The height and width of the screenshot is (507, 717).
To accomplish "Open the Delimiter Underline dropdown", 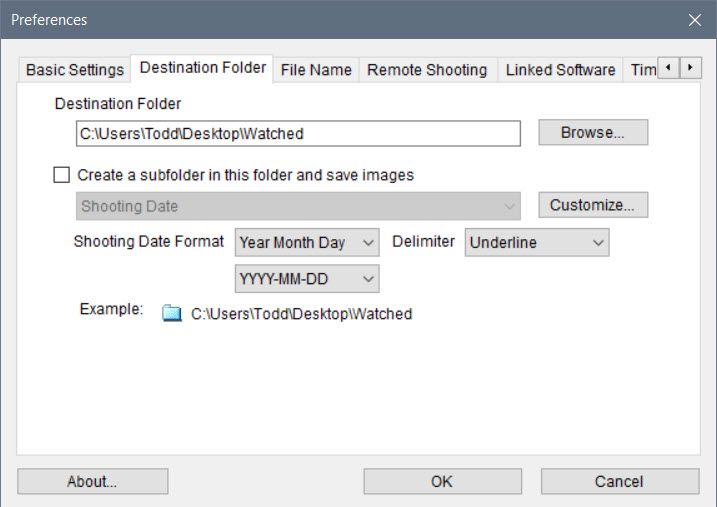I will click(537, 242).
